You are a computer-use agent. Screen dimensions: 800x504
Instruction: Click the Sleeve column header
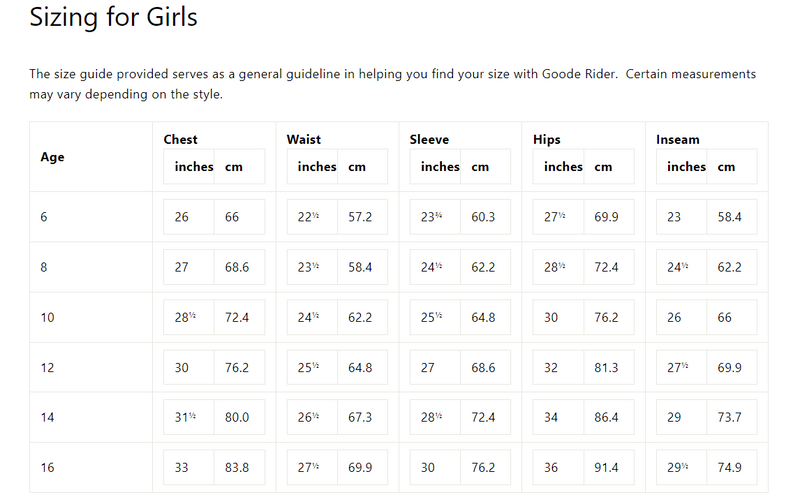pyautogui.click(x=429, y=139)
